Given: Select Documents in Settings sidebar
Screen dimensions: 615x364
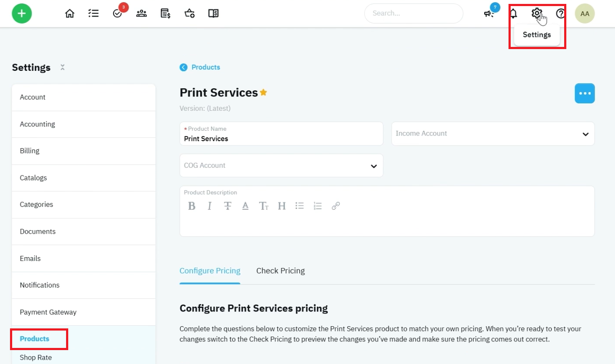Looking at the screenshot, I should point(83,232).
